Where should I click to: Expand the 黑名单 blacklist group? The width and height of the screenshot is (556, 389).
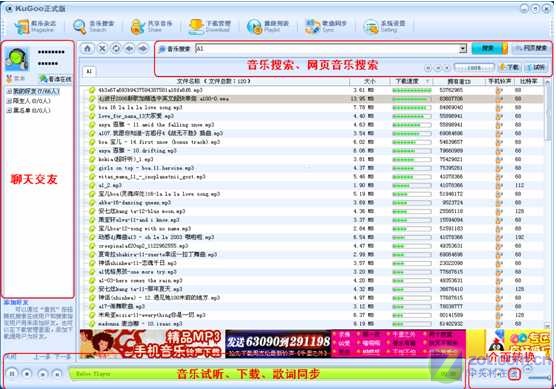pyautogui.click(x=9, y=110)
